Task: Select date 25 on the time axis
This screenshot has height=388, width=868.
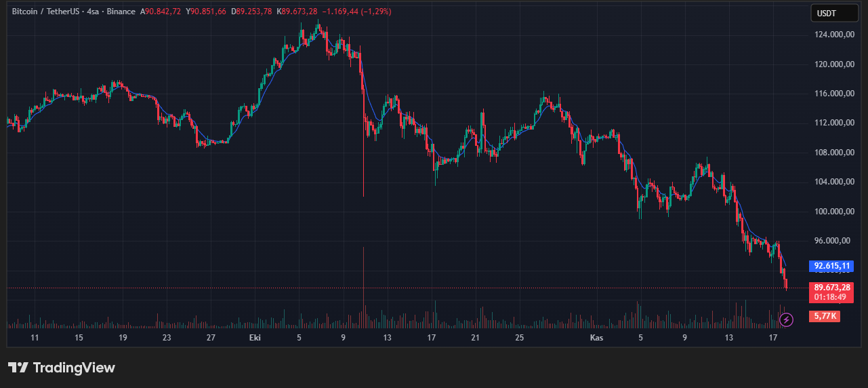Action: (519, 338)
